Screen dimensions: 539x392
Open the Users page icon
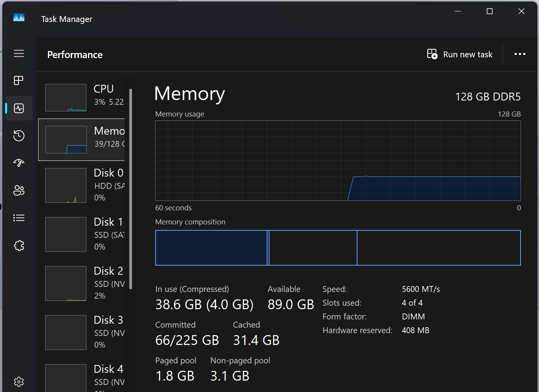(x=19, y=190)
